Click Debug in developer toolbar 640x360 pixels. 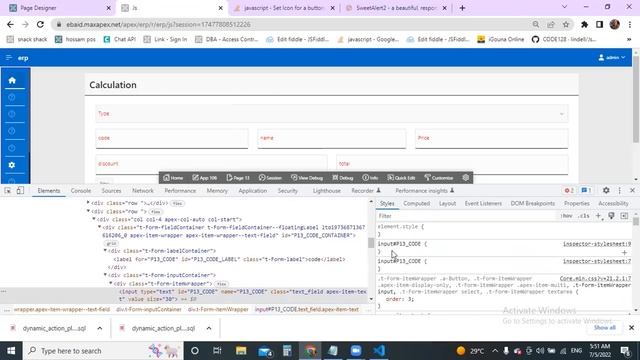pos(343,178)
